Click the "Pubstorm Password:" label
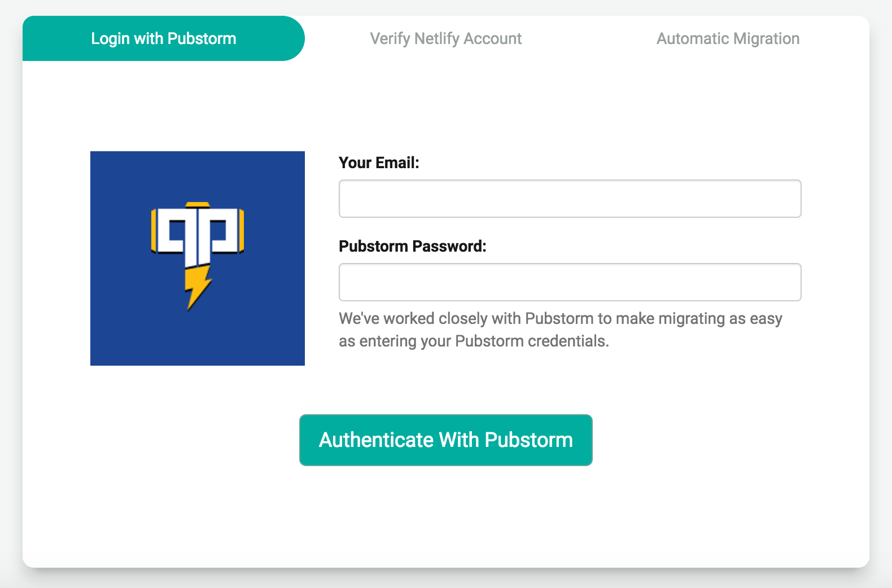The width and height of the screenshot is (892, 588). 412,246
